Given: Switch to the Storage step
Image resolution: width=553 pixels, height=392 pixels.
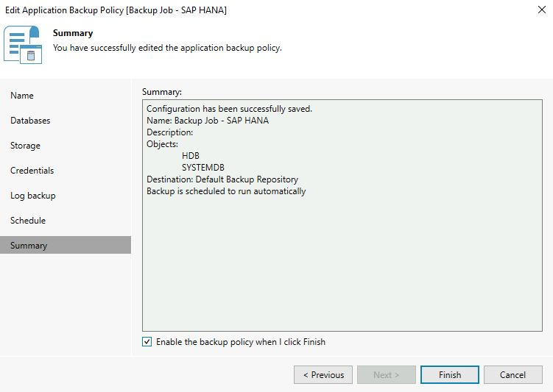Looking at the screenshot, I should pyautogui.click(x=25, y=146).
